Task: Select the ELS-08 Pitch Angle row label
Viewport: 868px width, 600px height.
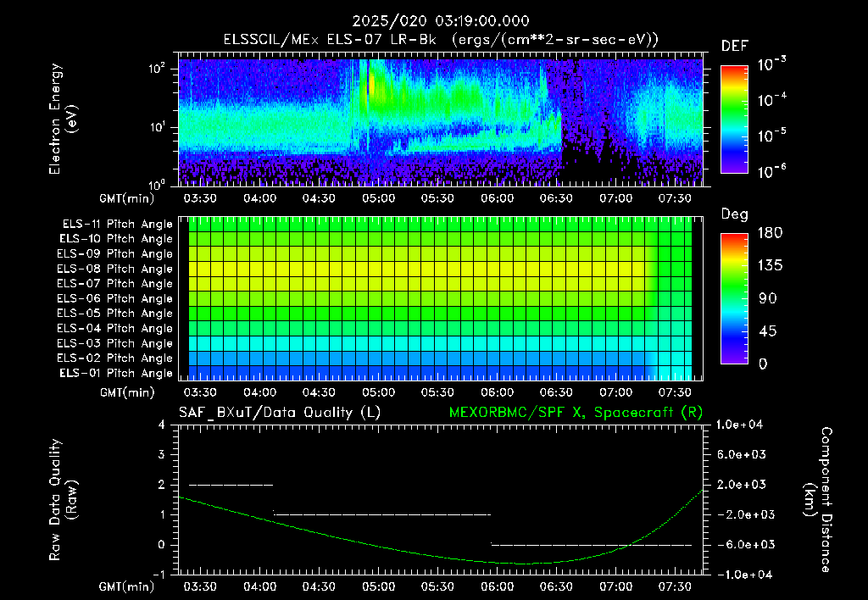Action: point(115,269)
